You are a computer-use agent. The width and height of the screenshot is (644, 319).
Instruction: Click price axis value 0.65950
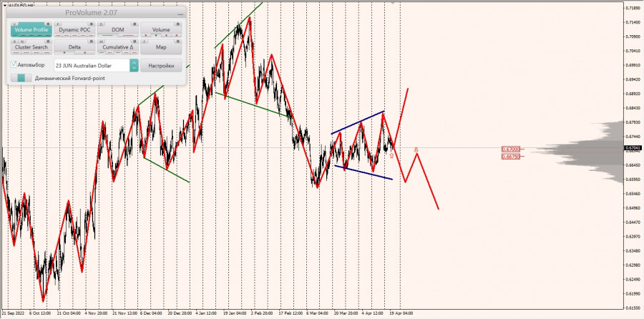point(633,180)
